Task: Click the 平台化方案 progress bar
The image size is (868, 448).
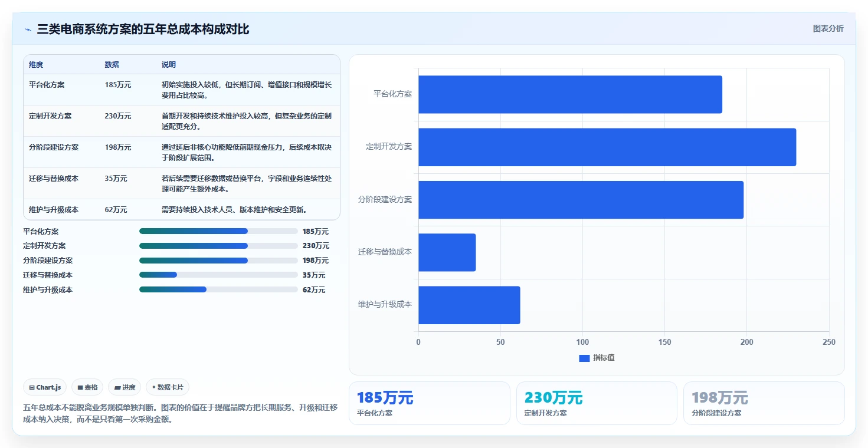Action: click(x=218, y=231)
